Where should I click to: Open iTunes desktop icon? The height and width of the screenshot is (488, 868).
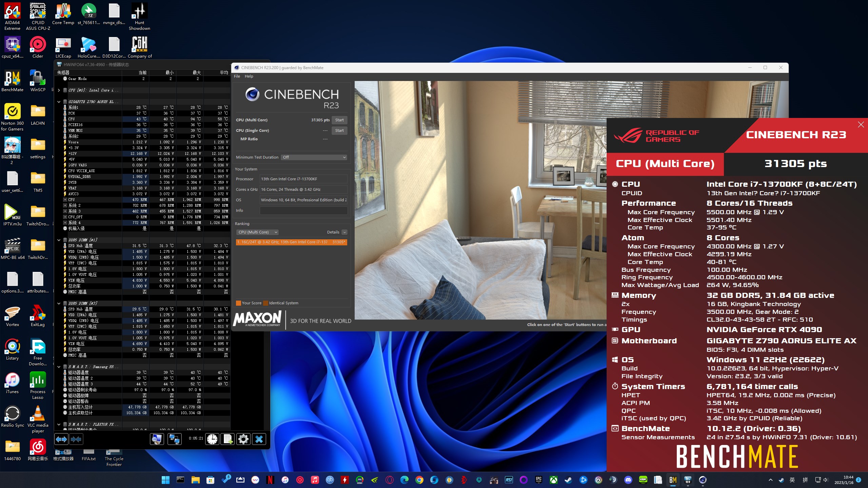tap(13, 383)
